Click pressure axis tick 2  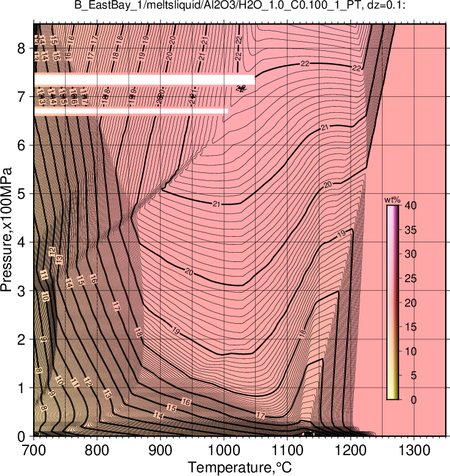point(21,339)
